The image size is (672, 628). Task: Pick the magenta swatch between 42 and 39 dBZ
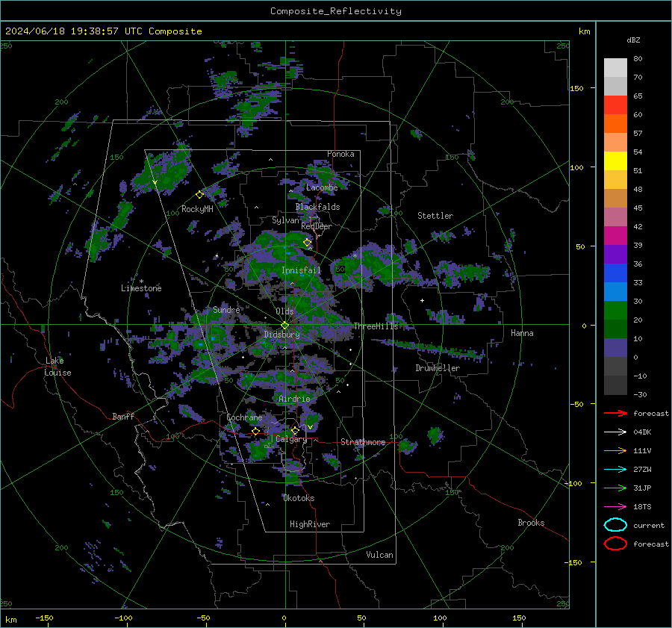tap(615, 236)
